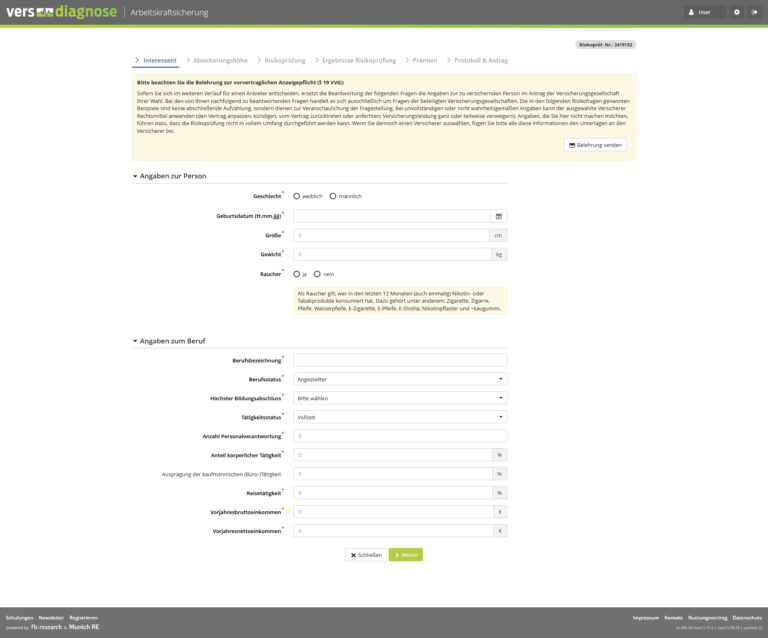Focus the Berufsbezeichnung input field
The width and height of the screenshot is (768, 638).
pos(399,360)
